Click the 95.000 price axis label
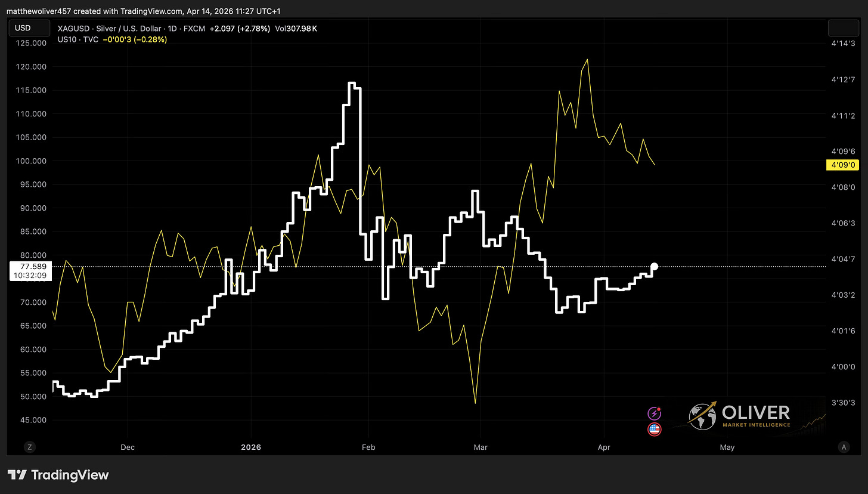The height and width of the screenshot is (494, 868). tap(32, 184)
